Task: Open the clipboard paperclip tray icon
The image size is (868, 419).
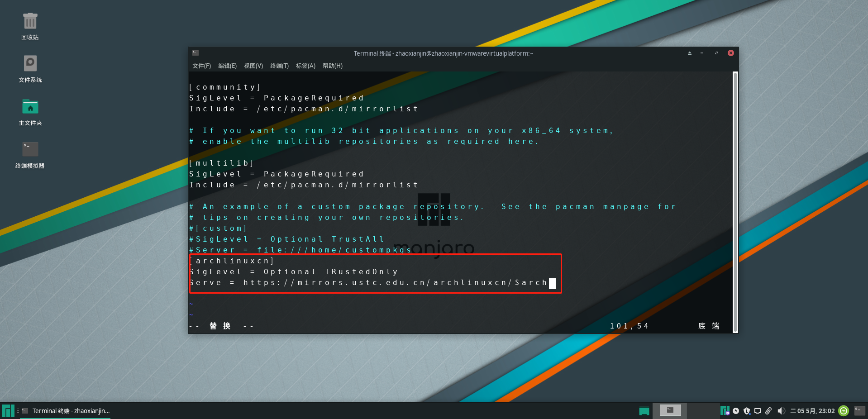Action: (768, 411)
